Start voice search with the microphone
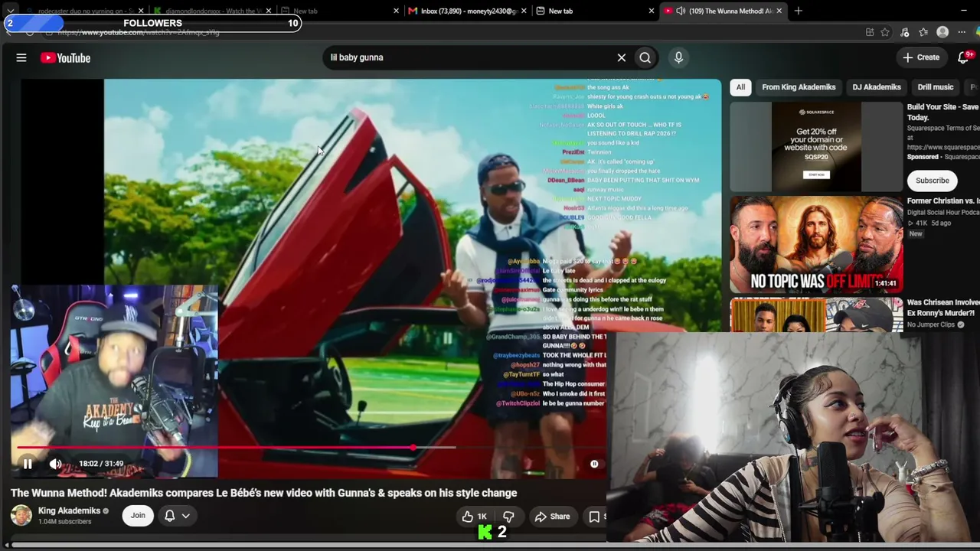The height and width of the screenshot is (551, 980). tap(678, 57)
